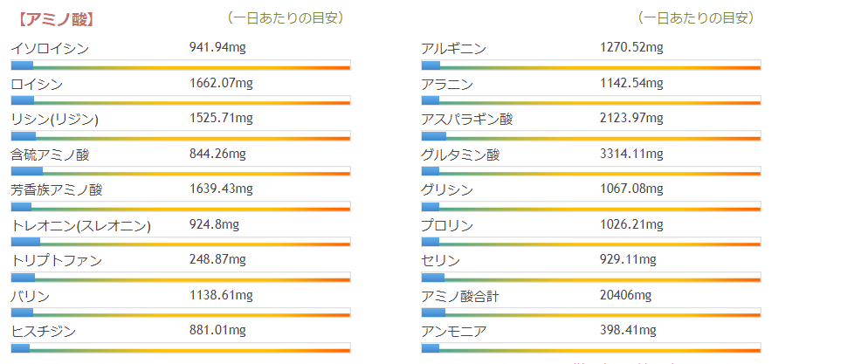
Task: Click the 【アミノ酸】 section heading
Action: [x=54, y=17]
